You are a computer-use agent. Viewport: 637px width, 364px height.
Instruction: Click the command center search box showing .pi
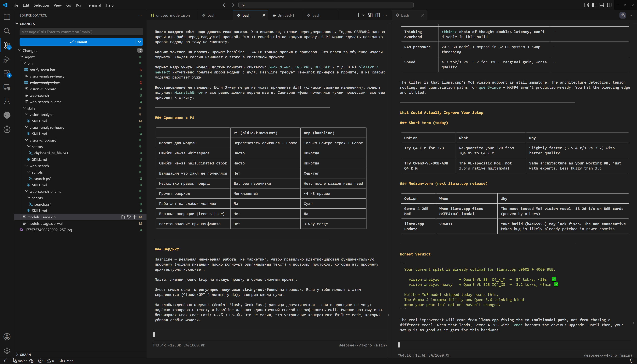(326, 5)
